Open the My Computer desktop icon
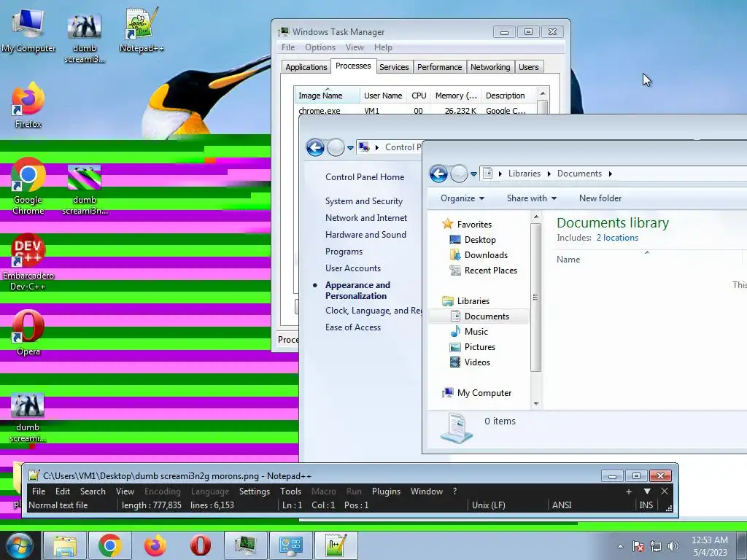 [28, 31]
